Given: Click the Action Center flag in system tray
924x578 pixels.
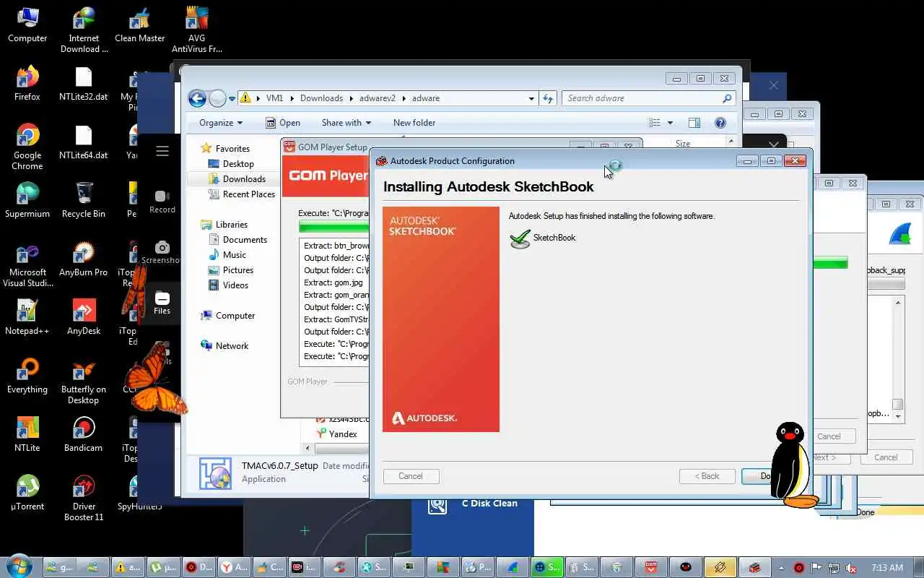Looking at the screenshot, I should click(816, 568).
